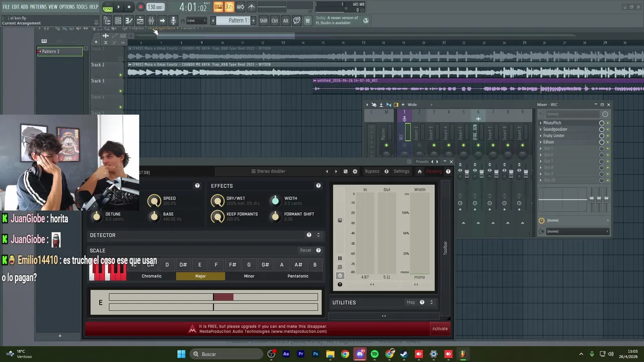This screenshot has width=644, height=362.
Task: Open Discord from the taskbar
Action: pyautogui.click(x=360, y=354)
